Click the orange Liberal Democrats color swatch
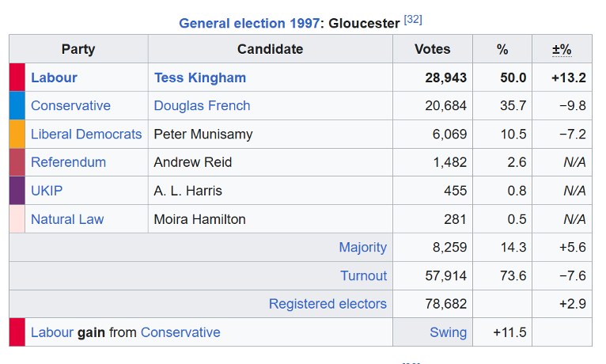 point(17,135)
